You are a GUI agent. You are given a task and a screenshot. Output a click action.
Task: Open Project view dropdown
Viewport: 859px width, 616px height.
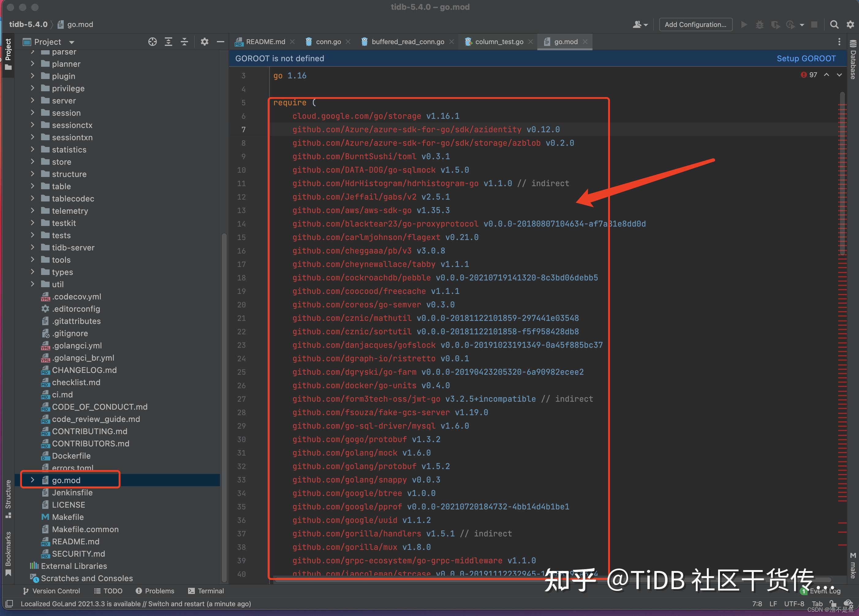pos(72,42)
